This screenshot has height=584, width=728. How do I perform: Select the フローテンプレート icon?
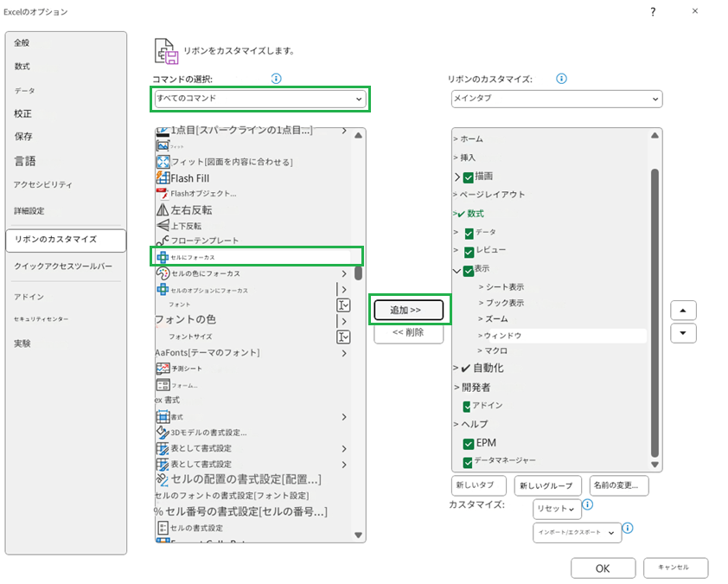click(163, 241)
